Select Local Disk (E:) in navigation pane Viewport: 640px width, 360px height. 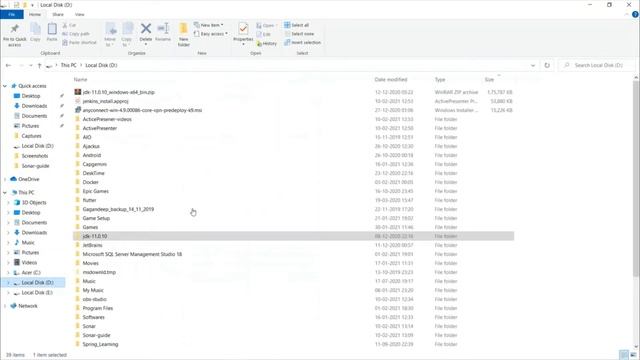tap(37, 293)
